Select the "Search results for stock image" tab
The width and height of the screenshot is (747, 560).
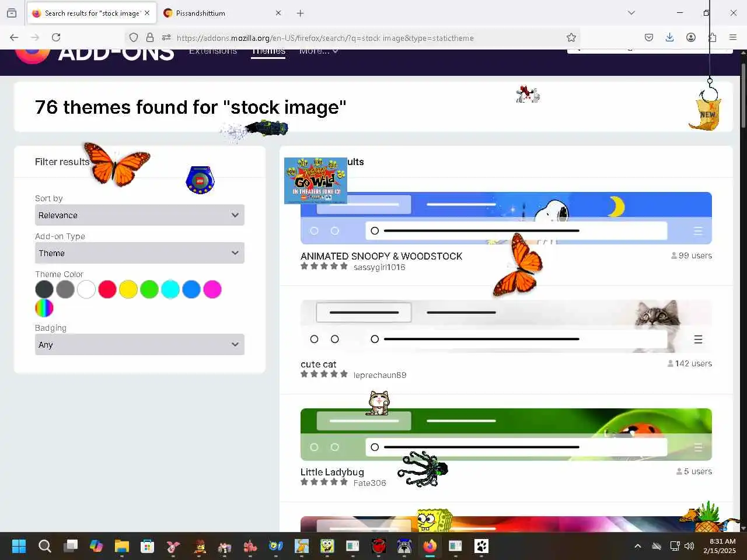(x=90, y=13)
